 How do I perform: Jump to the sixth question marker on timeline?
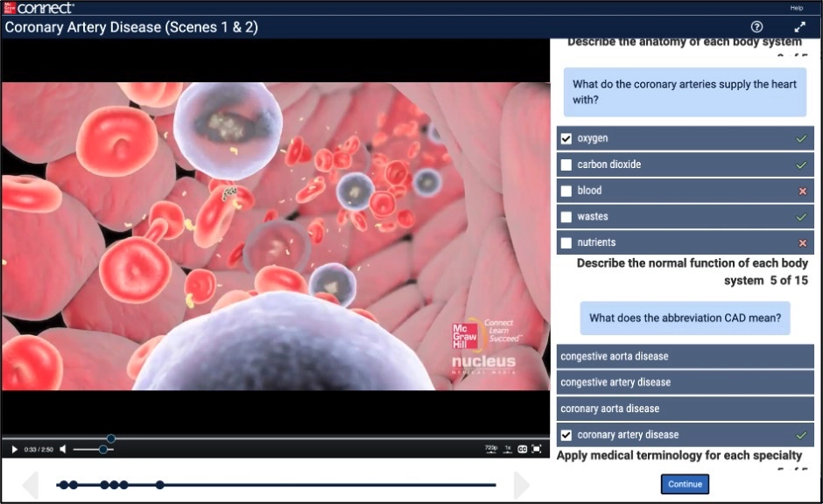pyautogui.click(x=159, y=485)
